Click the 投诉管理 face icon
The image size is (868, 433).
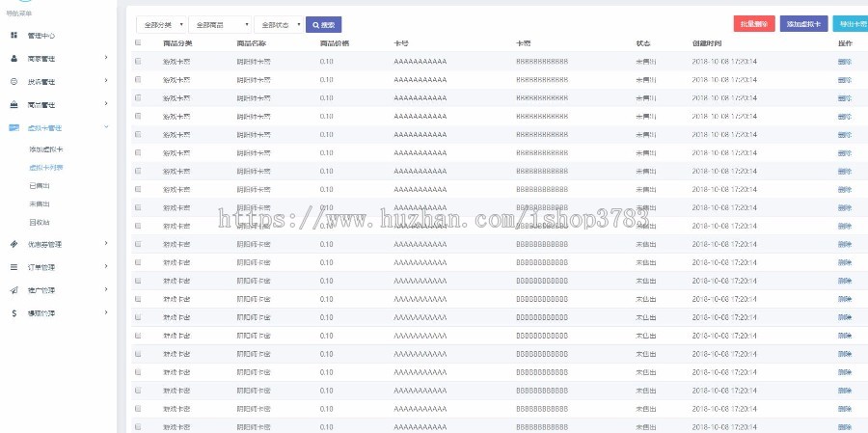click(14, 81)
